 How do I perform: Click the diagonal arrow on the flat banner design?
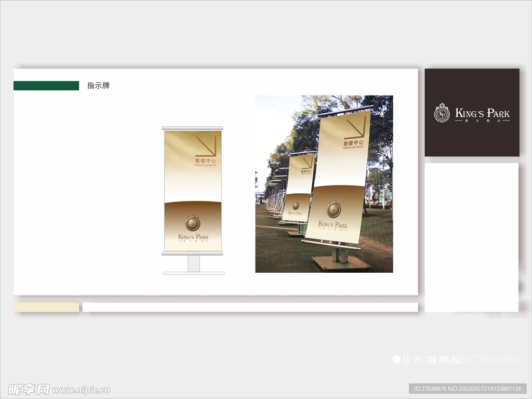(206, 146)
